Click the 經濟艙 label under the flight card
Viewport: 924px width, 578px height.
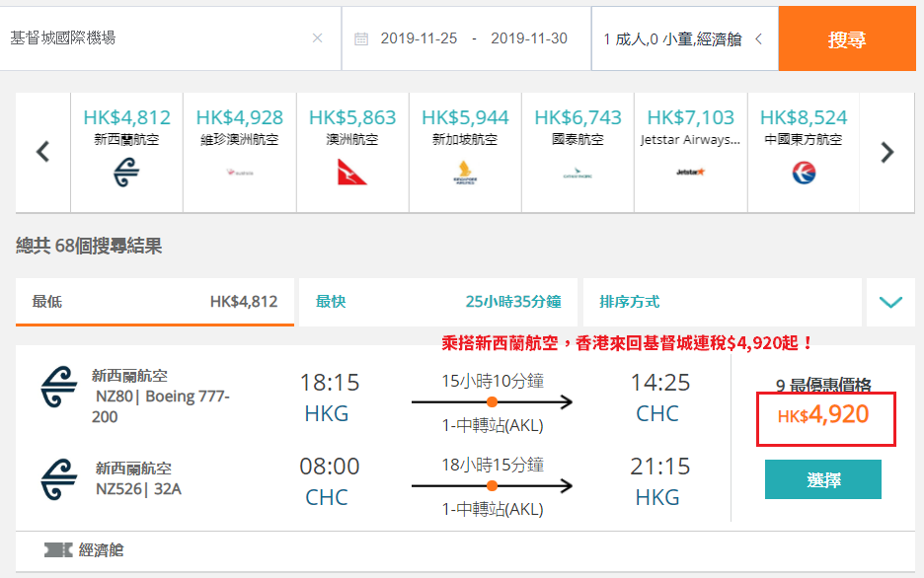pyautogui.click(x=102, y=549)
